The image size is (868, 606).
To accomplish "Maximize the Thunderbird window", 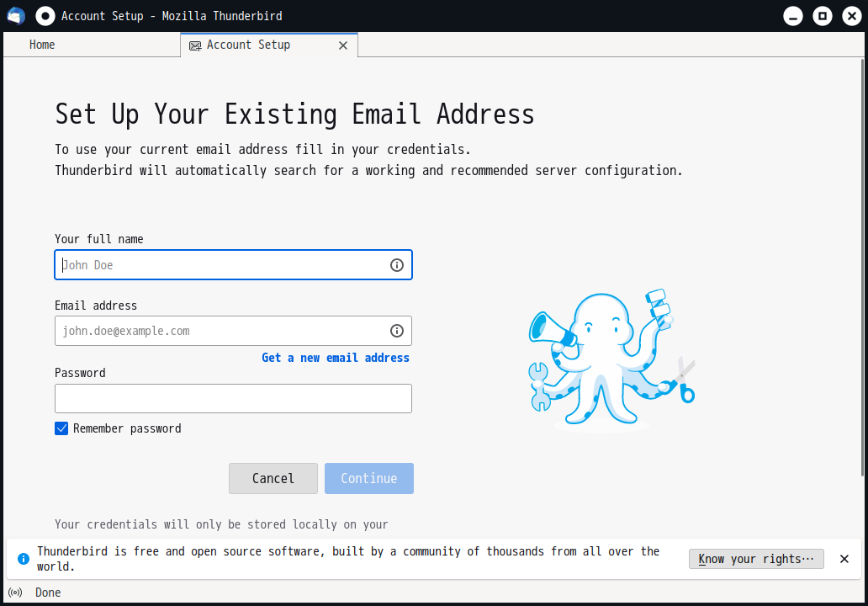I will (823, 16).
